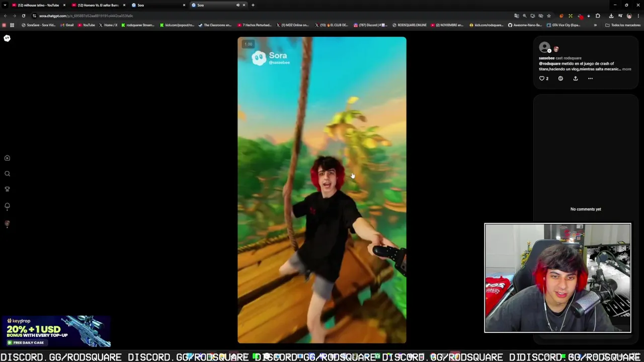Close the milhouse latino YouTube tab
Screen dimensions: 644x362
point(64,5)
